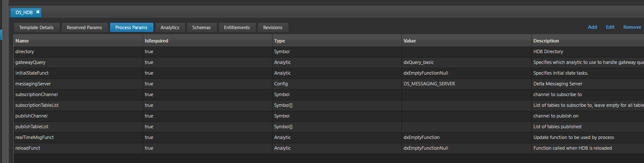Viewport: 644px width, 163px height.
Task: Select the publishChannel parameter name
Action: click(31, 116)
